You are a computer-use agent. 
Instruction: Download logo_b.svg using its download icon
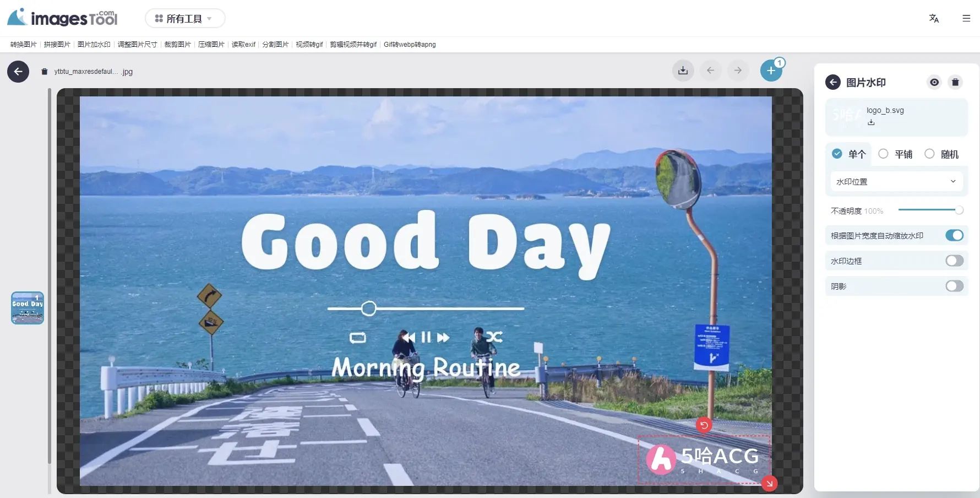point(871,122)
